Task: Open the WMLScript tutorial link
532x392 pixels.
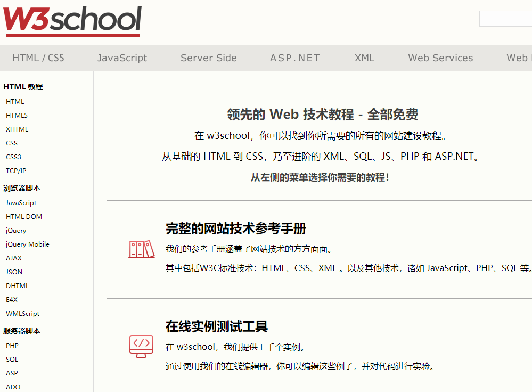Action: point(22,313)
